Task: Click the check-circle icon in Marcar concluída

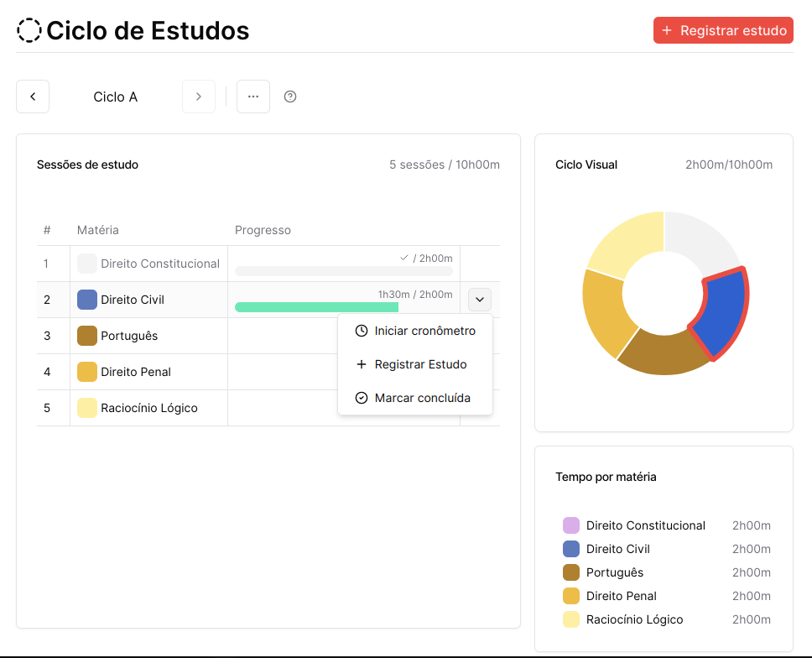Action: pyautogui.click(x=362, y=398)
